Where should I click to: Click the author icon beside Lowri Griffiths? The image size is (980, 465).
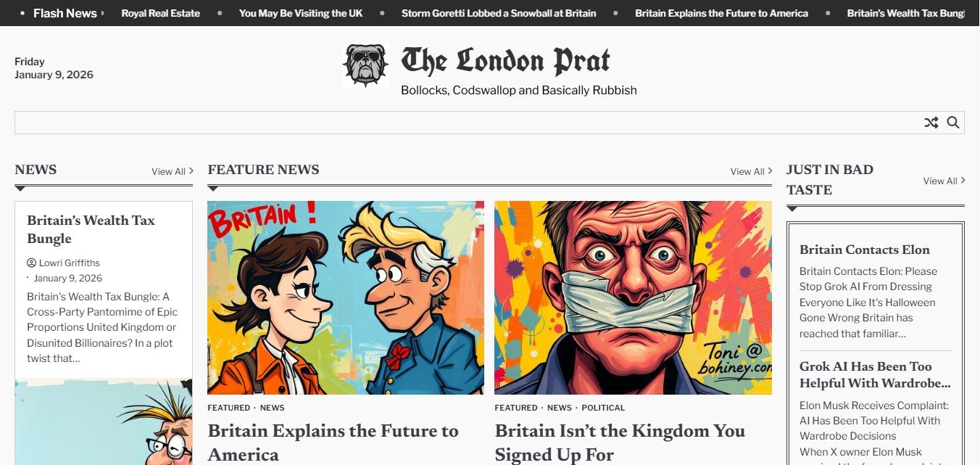[x=31, y=263]
